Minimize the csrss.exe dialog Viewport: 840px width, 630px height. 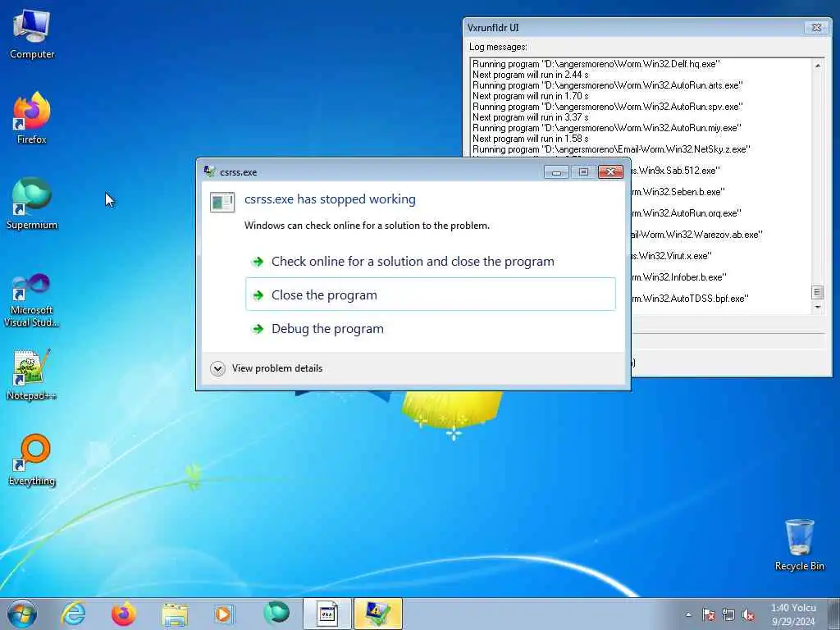(556, 172)
